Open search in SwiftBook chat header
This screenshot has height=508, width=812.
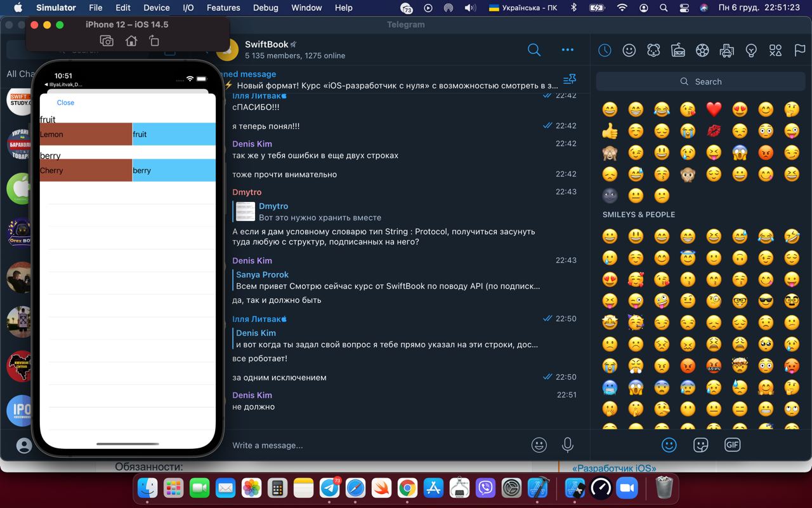pyautogui.click(x=534, y=50)
